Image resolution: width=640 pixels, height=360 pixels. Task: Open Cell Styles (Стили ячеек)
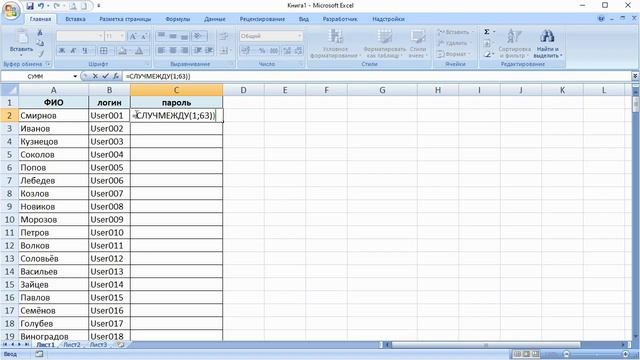coord(418,44)
